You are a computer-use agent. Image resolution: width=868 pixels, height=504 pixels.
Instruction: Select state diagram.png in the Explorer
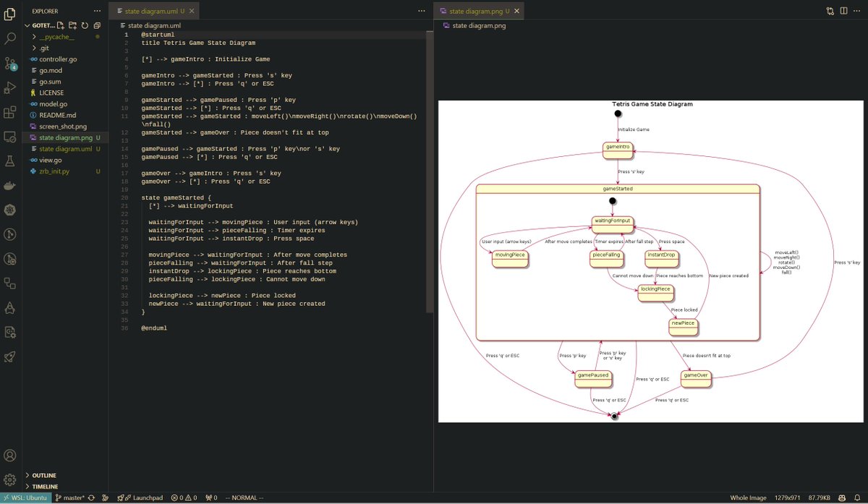(64, 137)
